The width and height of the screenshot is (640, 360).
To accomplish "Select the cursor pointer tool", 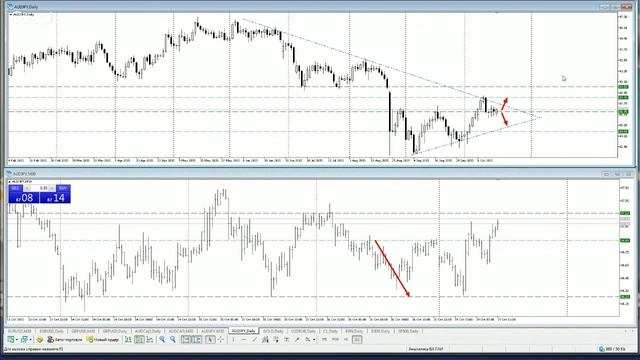I will [x=210, y=339].
